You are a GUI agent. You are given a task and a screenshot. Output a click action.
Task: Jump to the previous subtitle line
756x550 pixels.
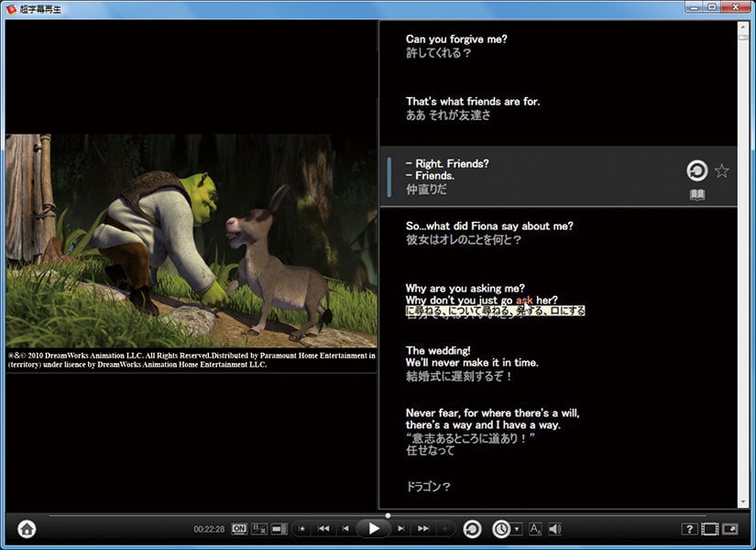345,529
